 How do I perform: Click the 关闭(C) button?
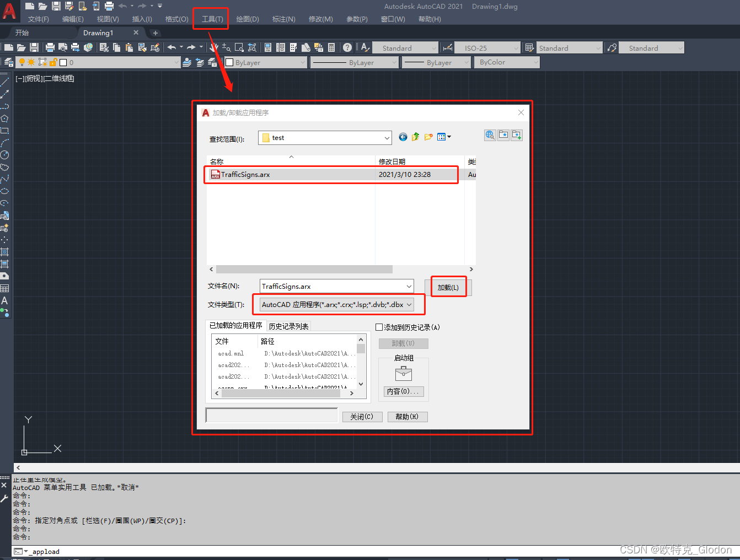pyautogui.click(x=362, y=417)
